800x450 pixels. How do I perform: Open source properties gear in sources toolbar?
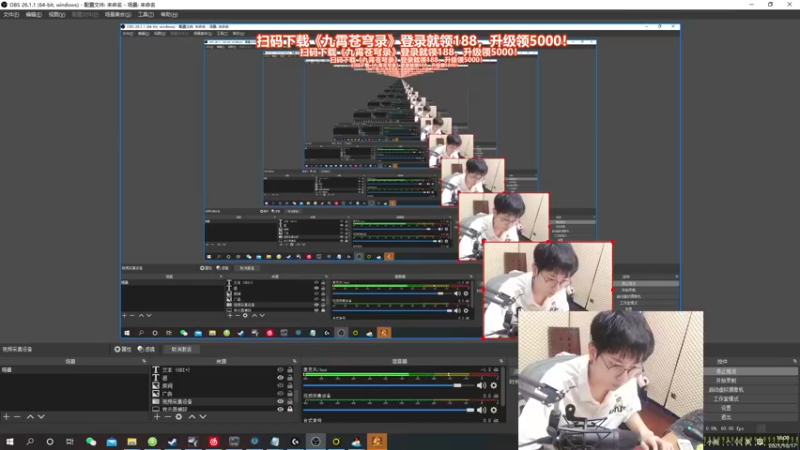(x=179, y=417)
